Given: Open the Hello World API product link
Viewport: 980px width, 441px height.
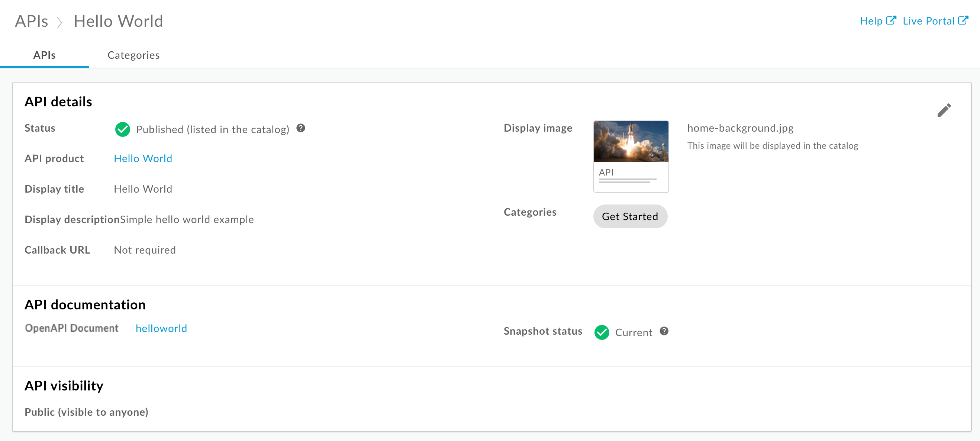Looking at the screenshot, I should point(142,158).
